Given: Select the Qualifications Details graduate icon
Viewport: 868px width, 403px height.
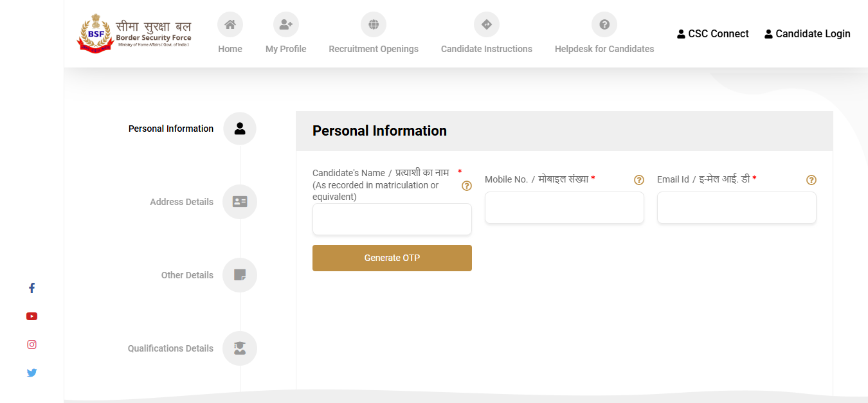Looking at the screenshot, I should click(240, 348).
